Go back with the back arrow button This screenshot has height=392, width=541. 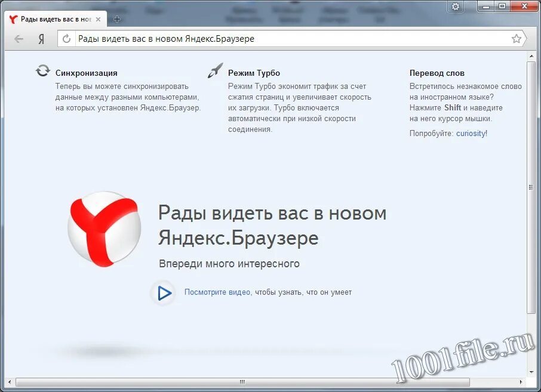(19, 39)
